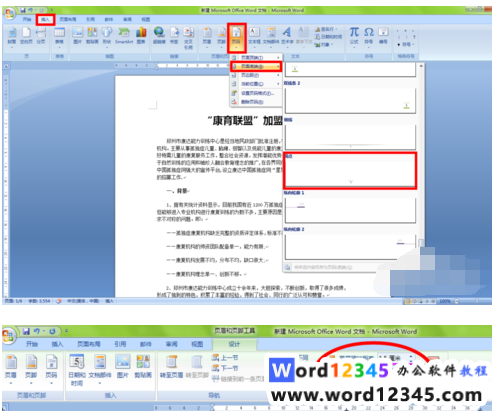The height and width of the screenshot is (411, 492).
Task: Click Next Section (下一节) in lower window
Action: pyautogui.click(x=225, y=368)
